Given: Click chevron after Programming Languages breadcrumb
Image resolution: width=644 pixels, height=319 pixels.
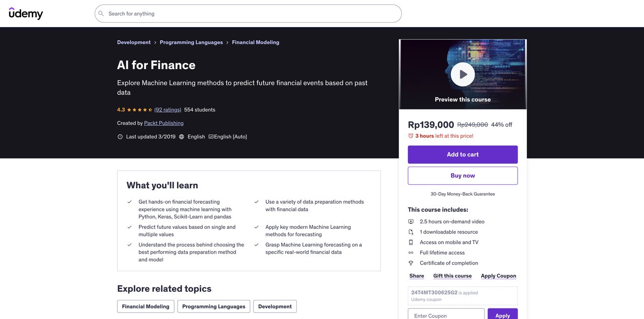Looking at the screenshot, I should (227, 43).
